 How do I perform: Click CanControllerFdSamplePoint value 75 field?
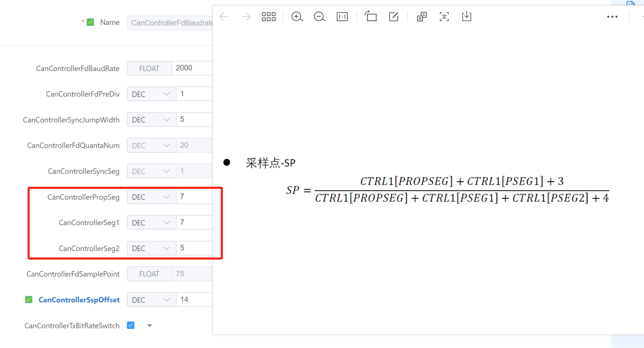pos(192,274)
